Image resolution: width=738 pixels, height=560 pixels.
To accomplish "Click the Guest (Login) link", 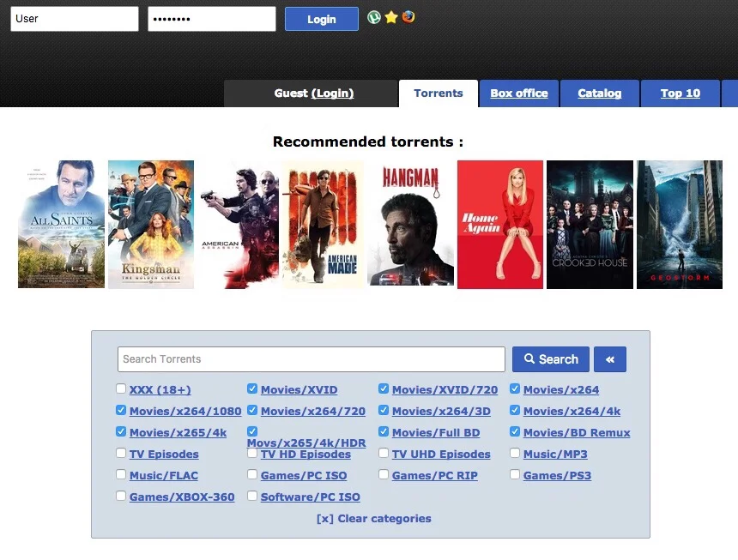I will point(332,93).
